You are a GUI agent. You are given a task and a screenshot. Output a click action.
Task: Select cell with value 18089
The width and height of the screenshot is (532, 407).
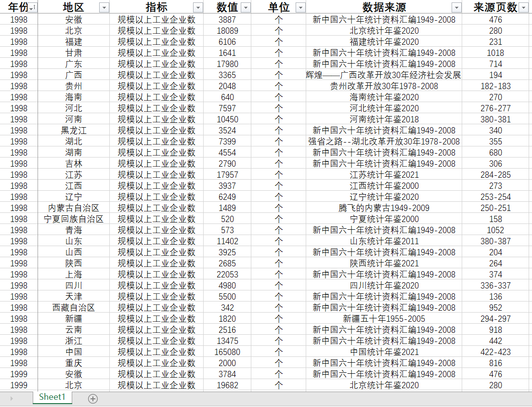click(227, 30)
